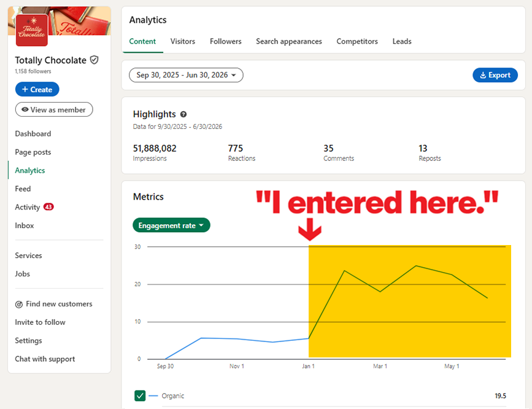Click the Jan 1 axis label
Screen dimensions: 532x409
[309, 366]
